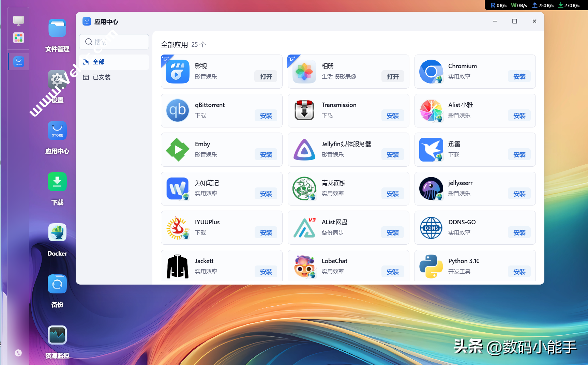Click the desktop monitor icon in the left dock
The height and width of the screenshot is (365, 588).
tap(18, 20)
